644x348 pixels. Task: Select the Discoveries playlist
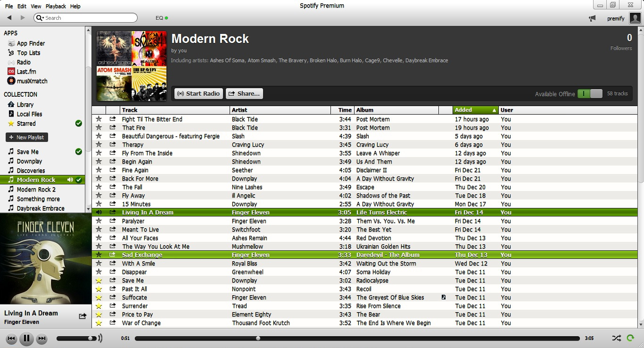tap(31, 171)
